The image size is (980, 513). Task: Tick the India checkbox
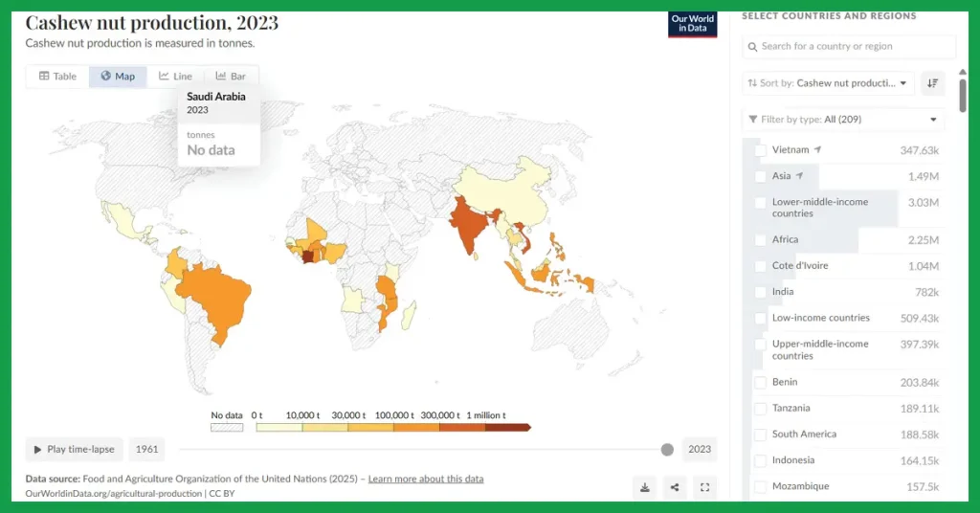pos(761,293)
